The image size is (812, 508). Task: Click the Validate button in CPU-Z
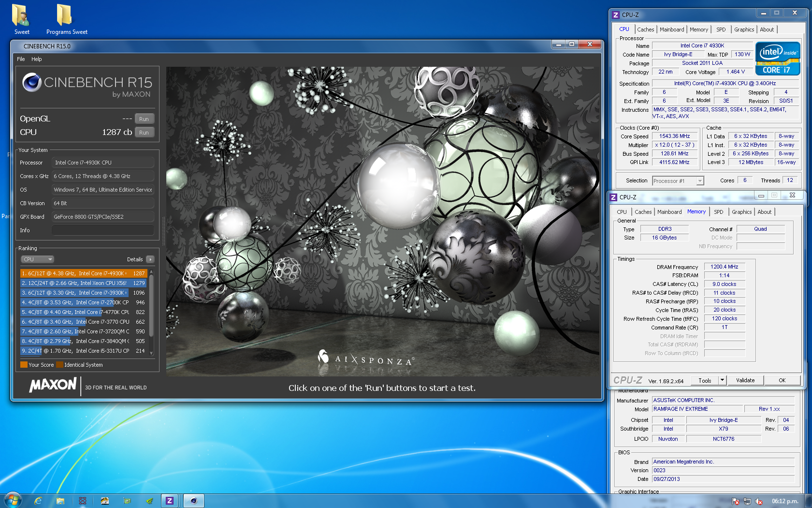745,380
